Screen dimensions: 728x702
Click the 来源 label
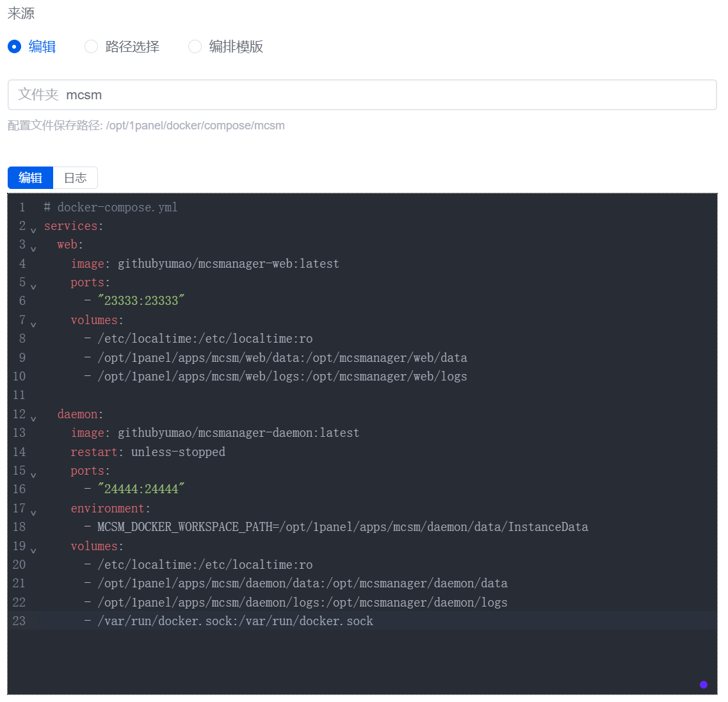point(21,13)
